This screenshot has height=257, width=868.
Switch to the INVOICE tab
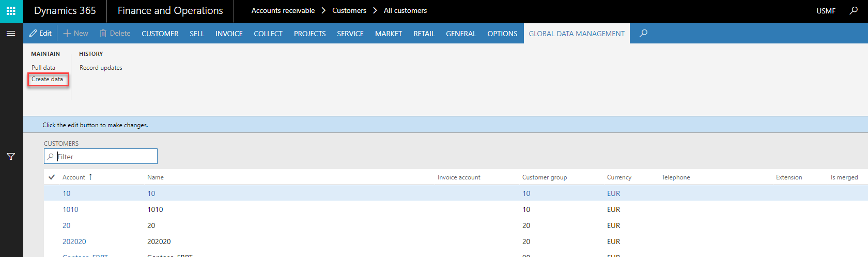point(229,34)
